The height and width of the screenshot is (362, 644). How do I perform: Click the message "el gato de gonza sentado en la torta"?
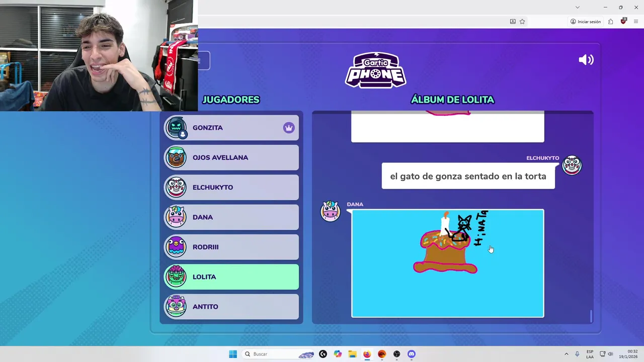(468, 176)
